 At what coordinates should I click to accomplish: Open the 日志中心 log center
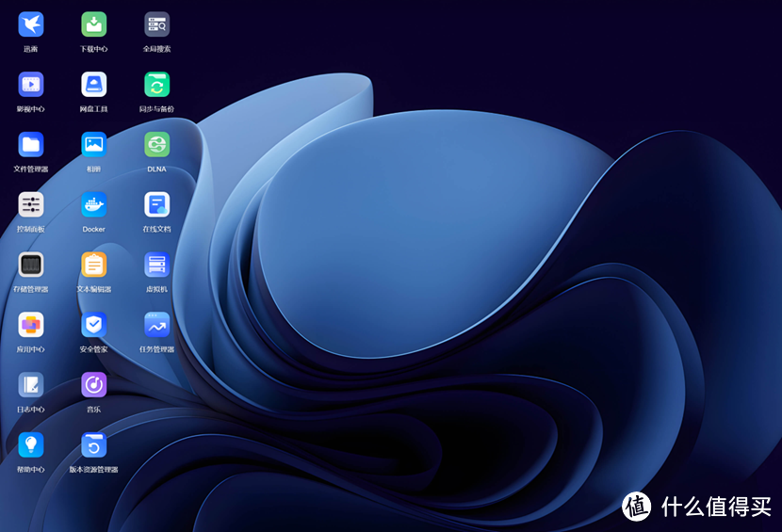click(x=31, y=385)
